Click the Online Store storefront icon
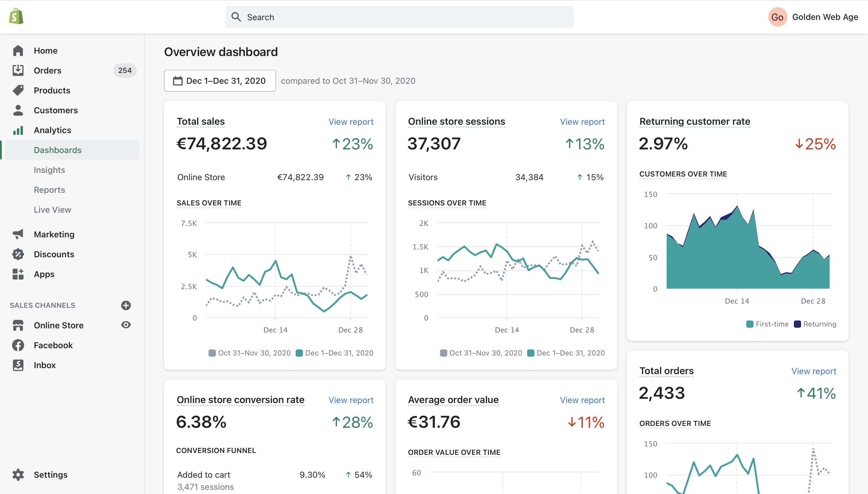The width and height of the screenshot is (868, 494). tap(18, 325)
